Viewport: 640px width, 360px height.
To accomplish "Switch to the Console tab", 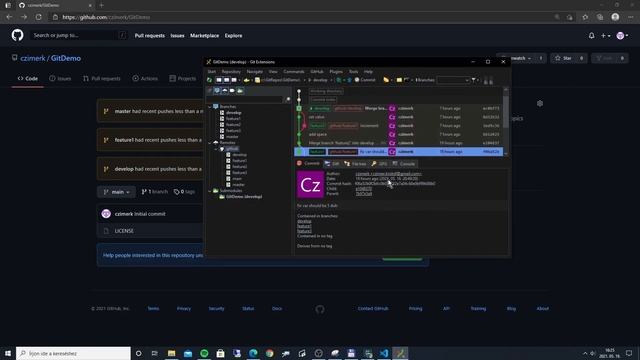I will pos(404,164).
